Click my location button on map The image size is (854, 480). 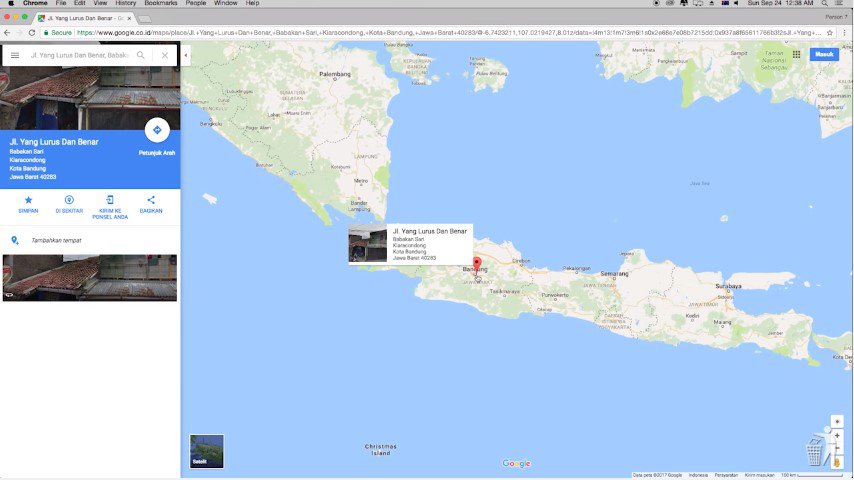point(837,422)
